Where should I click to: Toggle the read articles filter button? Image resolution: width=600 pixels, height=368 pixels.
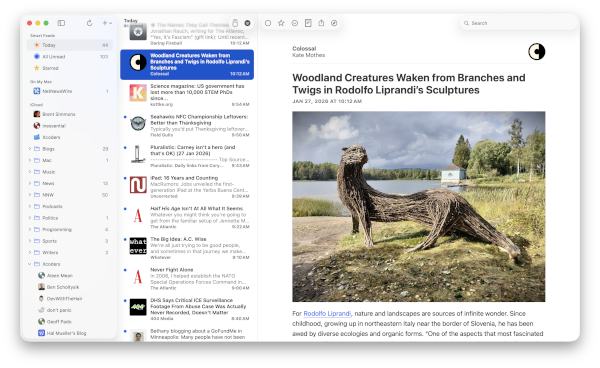(x=248, y=23)
